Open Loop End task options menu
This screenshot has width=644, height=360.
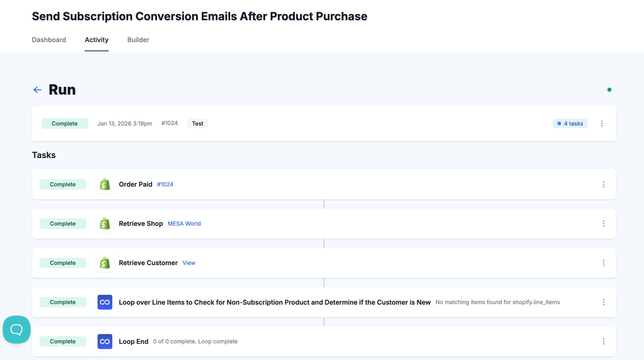(x=603, y=342)
